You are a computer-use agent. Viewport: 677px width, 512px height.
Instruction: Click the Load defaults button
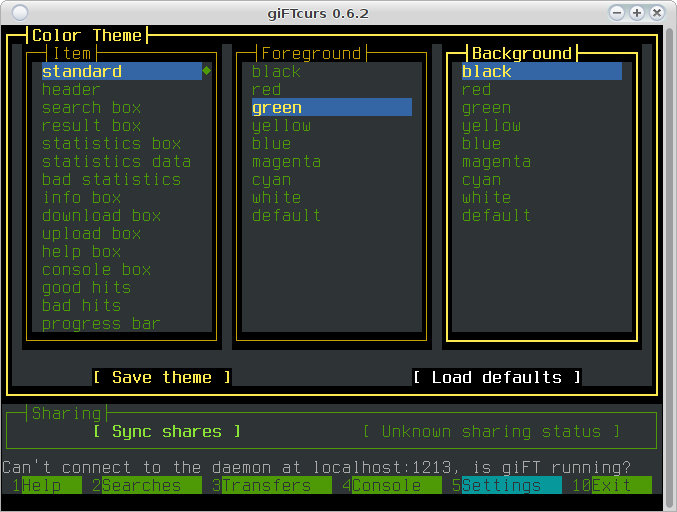click(497, 377)
